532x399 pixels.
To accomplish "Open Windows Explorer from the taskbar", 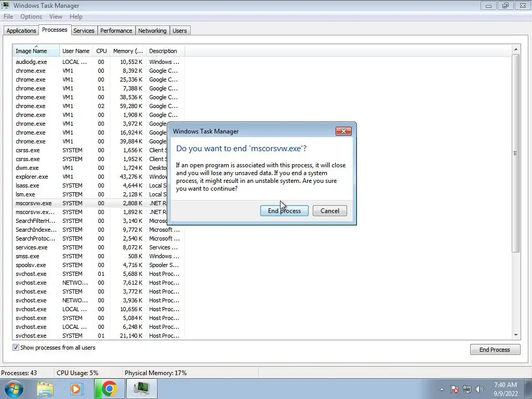I will tap(45, 389).
